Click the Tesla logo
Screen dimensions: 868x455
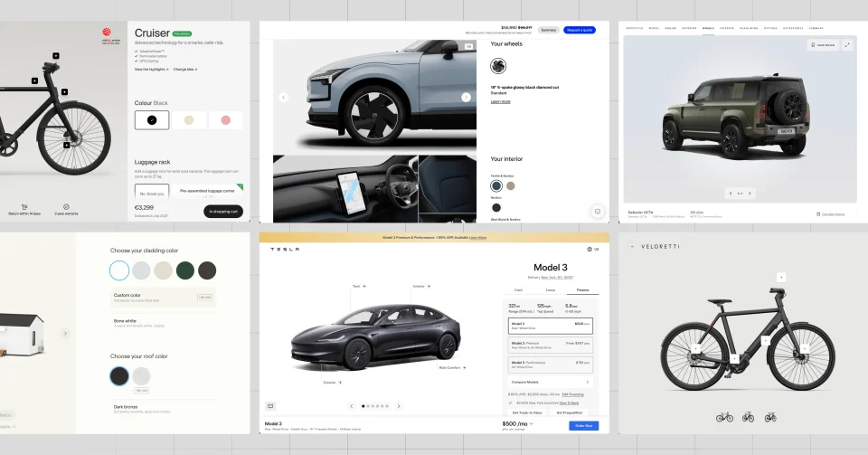click(x=285, y=250)
